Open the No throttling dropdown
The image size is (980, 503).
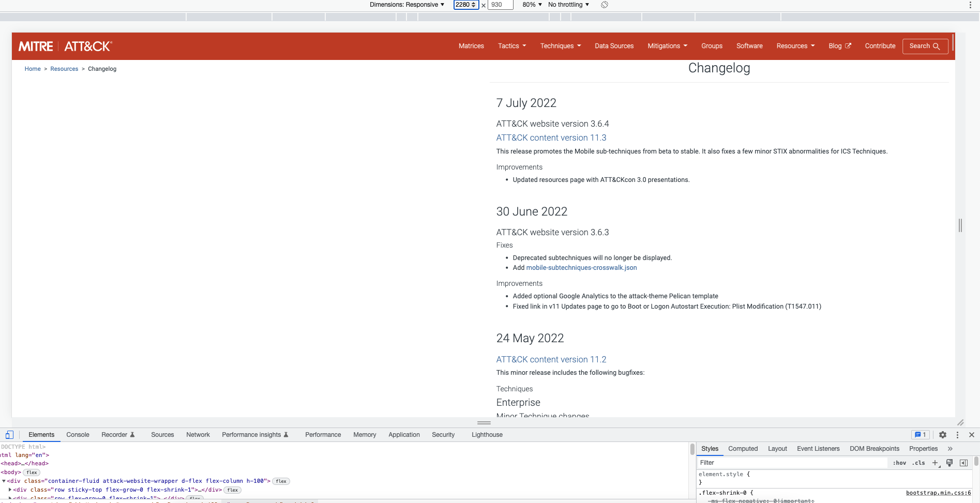[x=568, y=5]
